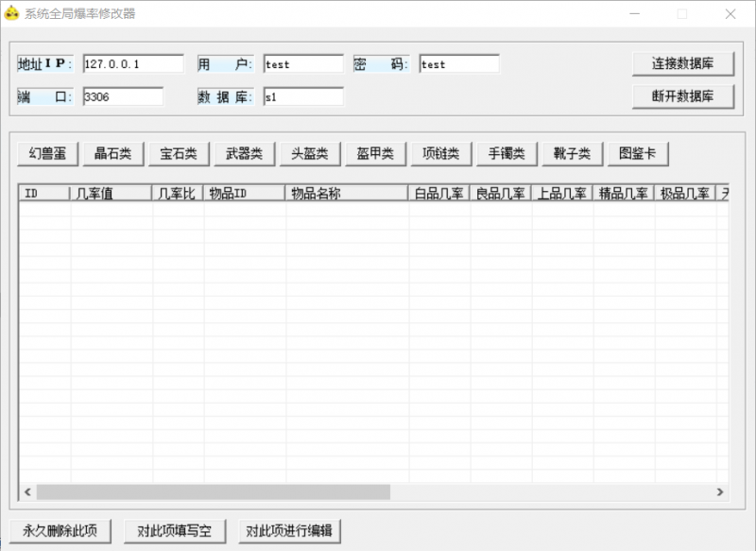The width and height of the screenshot is (756, 551).
Task: Select the 项链类 category button
Action: click(440, 153)
